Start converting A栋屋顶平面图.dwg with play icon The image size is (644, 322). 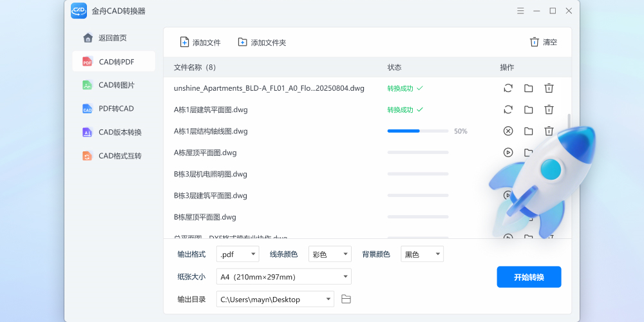(508, 153)
